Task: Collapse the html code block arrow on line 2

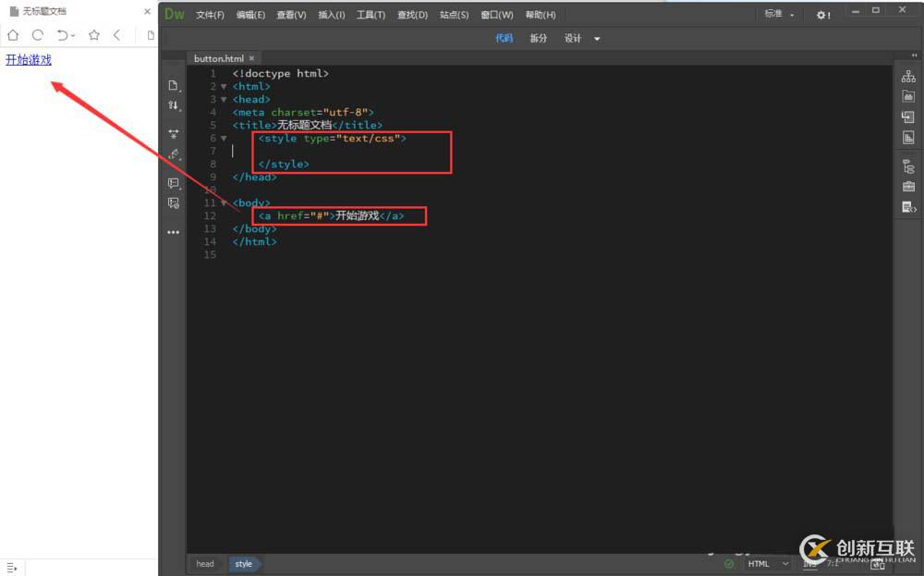Action: tap(224, 86)
